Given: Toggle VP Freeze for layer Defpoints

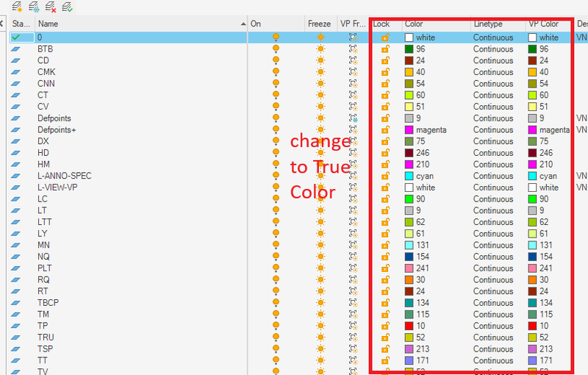Looking at the screenshot, I should 354,118.
